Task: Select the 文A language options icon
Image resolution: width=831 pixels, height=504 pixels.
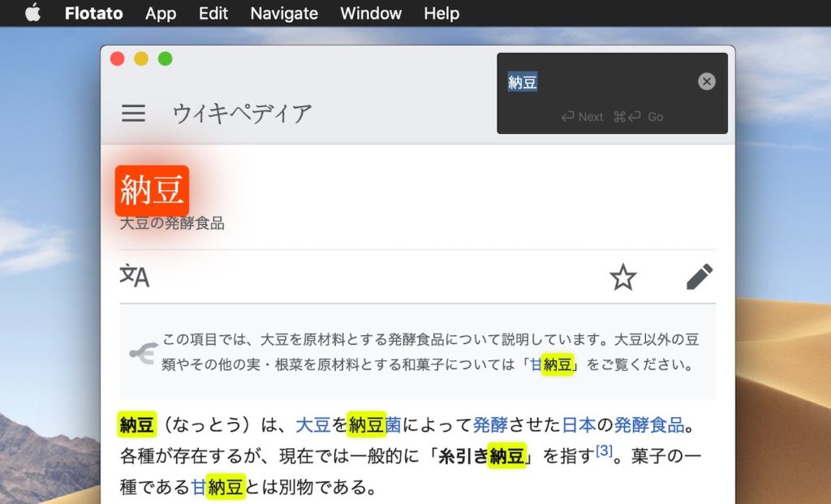Action: click(x=135, y=277)
